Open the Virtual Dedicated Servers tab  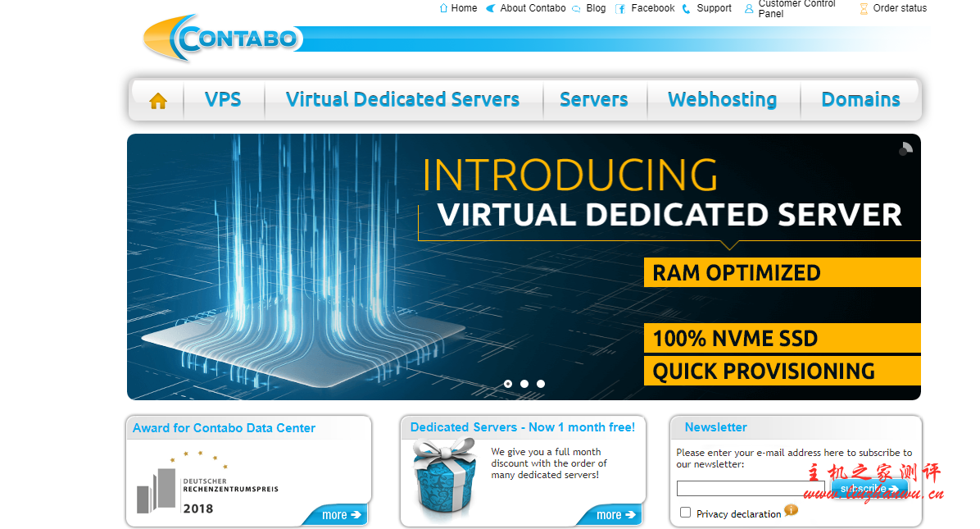click(x=402, y=100)
